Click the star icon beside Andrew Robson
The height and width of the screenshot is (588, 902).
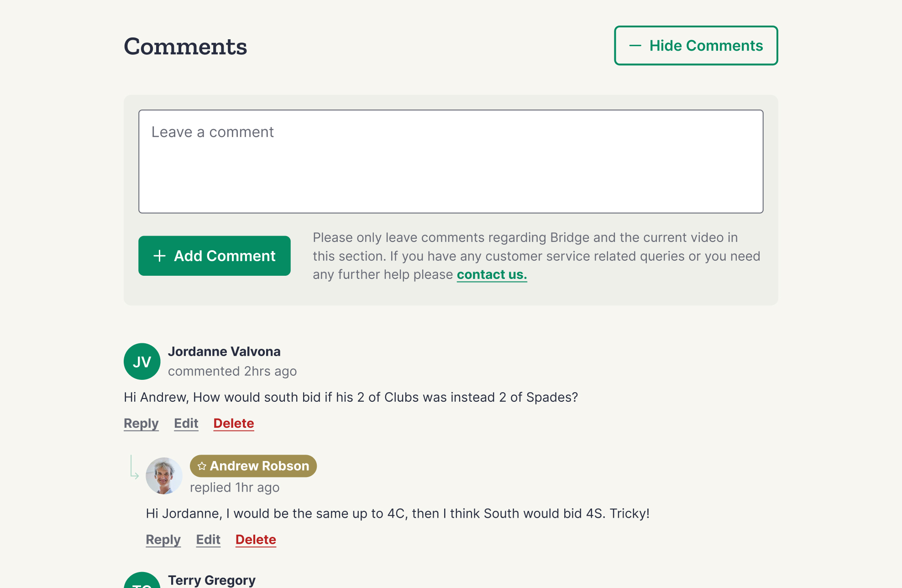click(202, 466)
